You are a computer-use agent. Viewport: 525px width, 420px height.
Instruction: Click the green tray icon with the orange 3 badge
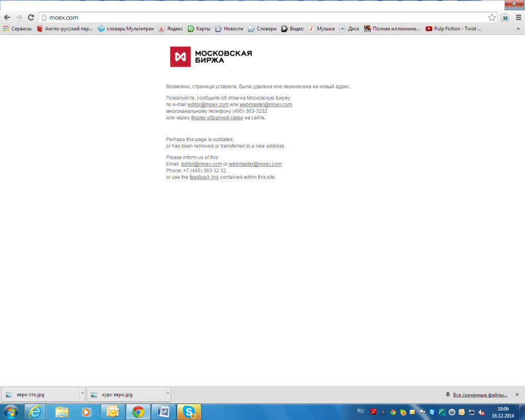pos(403,412)
